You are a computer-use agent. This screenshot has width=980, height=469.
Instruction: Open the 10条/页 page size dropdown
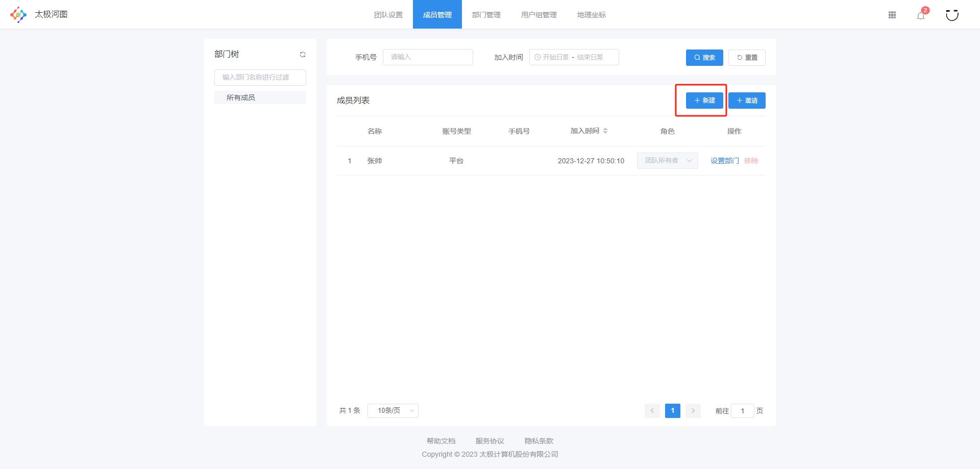[393, 411]
